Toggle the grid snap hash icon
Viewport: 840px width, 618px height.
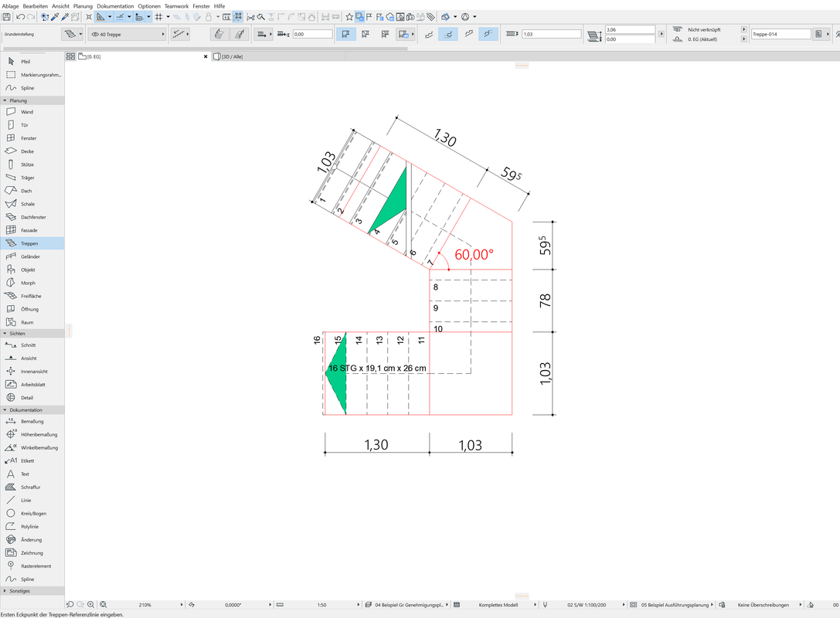tap(158, 17)
